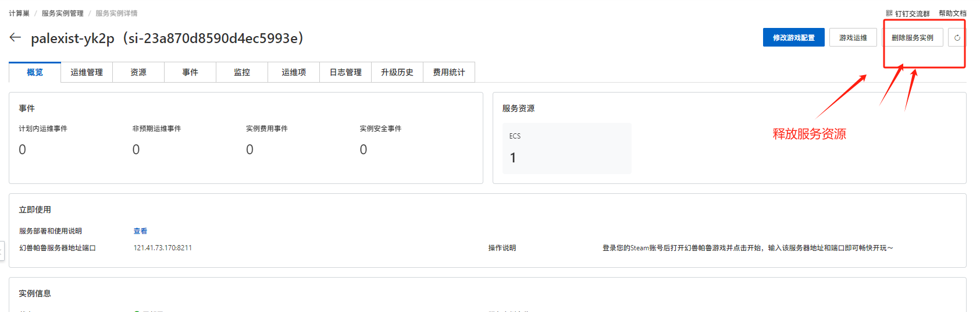
Task: Switch to the 运维管理 tab
Action: tap(87, 72)
